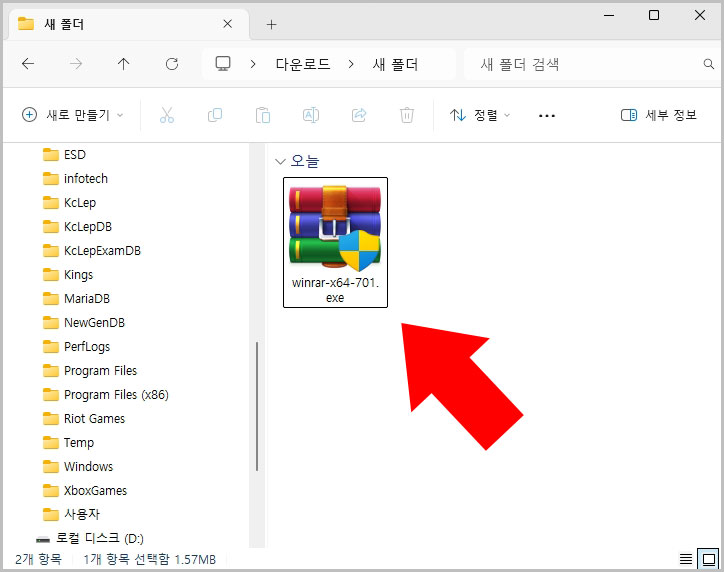The width and height of the screenshot is (724, 572).
Task: Open infotech folder in navigation pane
Action: pos(75,179)
